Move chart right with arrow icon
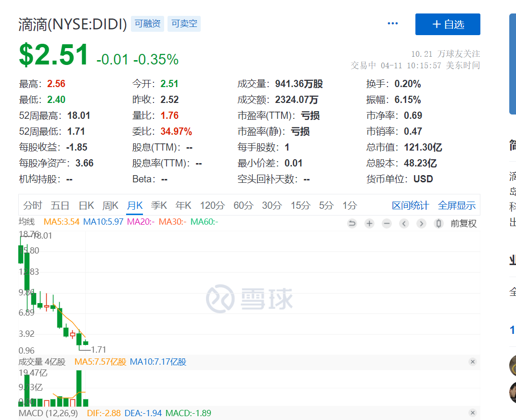The width and height of the screenshot is (516, 420). tap(421, 224)
